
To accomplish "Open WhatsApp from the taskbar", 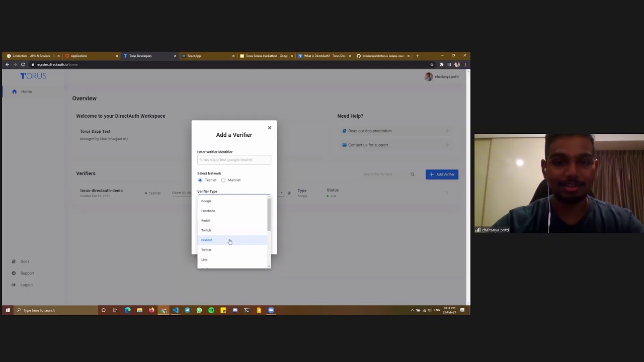I will pyautogui.click(x=199, y=310).
